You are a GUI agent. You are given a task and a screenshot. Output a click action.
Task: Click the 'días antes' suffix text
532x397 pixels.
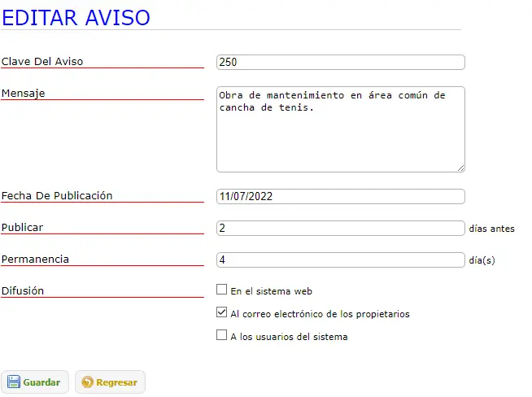[491, 229]
